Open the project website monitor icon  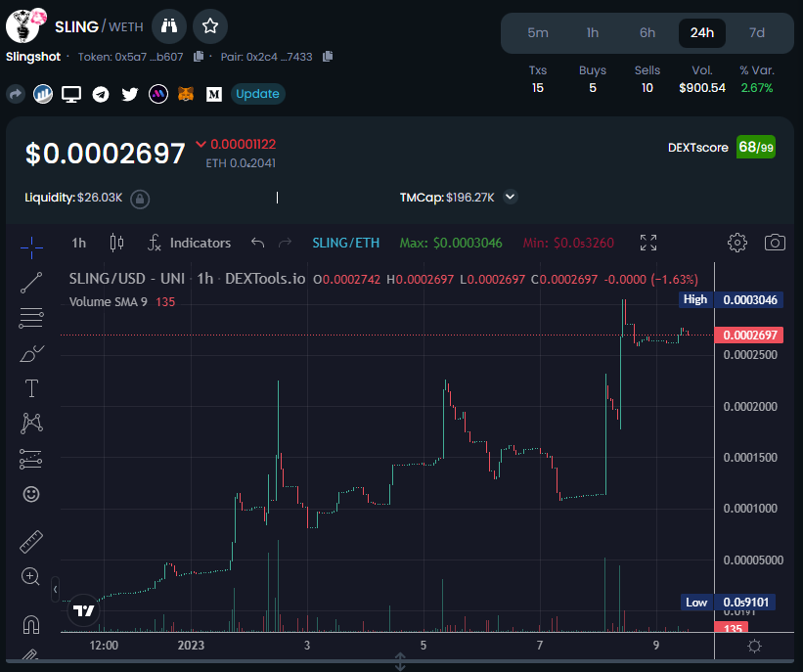click(x=71, y=94)
